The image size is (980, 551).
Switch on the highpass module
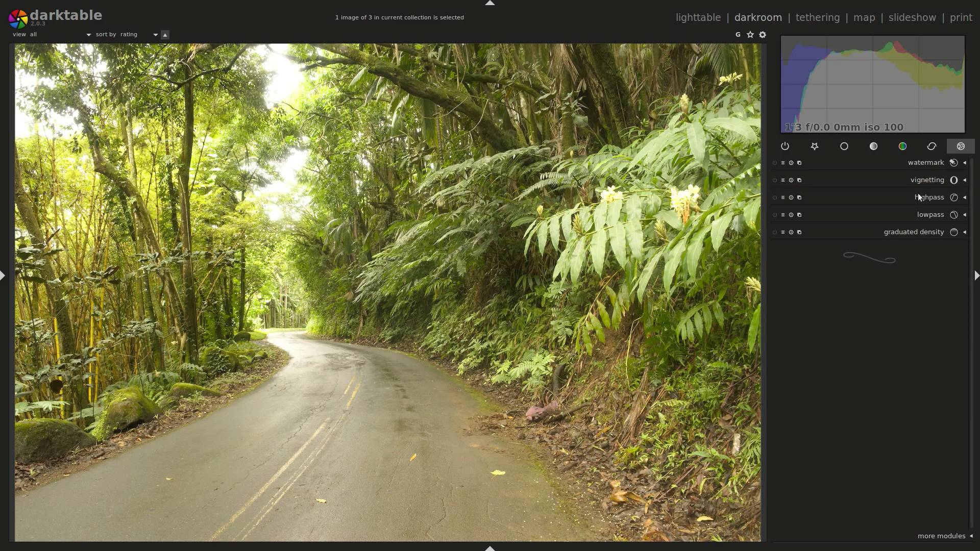[775, 197]
